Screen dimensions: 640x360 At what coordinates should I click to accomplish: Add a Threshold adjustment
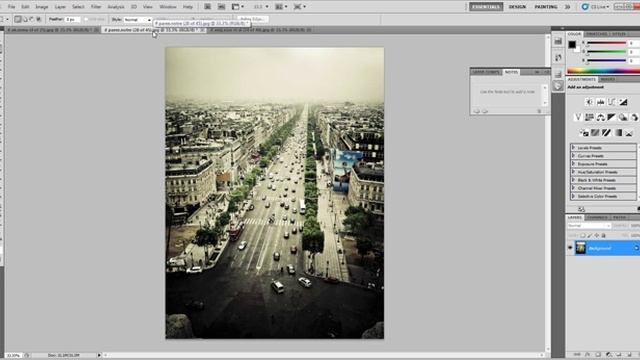607,133
